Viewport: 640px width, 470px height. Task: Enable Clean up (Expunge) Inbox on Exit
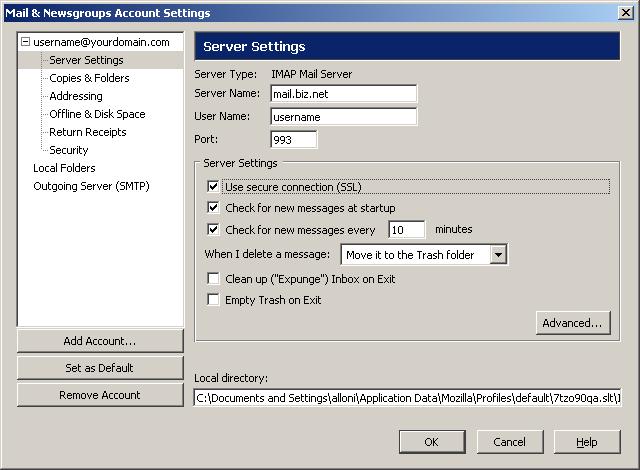click(213, 279)
